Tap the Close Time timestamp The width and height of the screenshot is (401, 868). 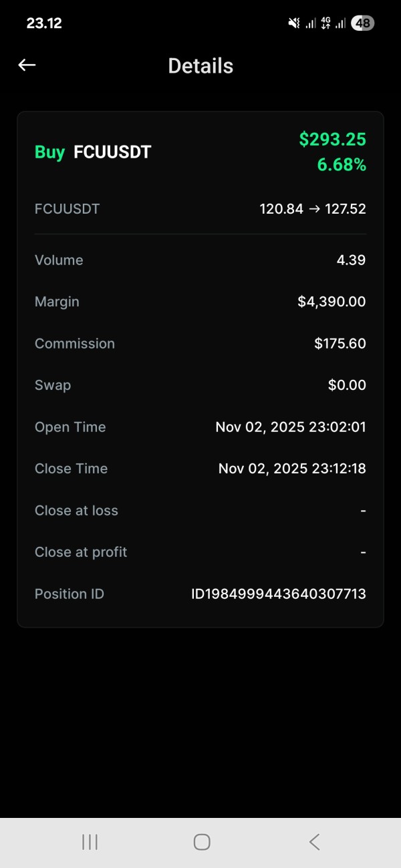pos(292,469)
